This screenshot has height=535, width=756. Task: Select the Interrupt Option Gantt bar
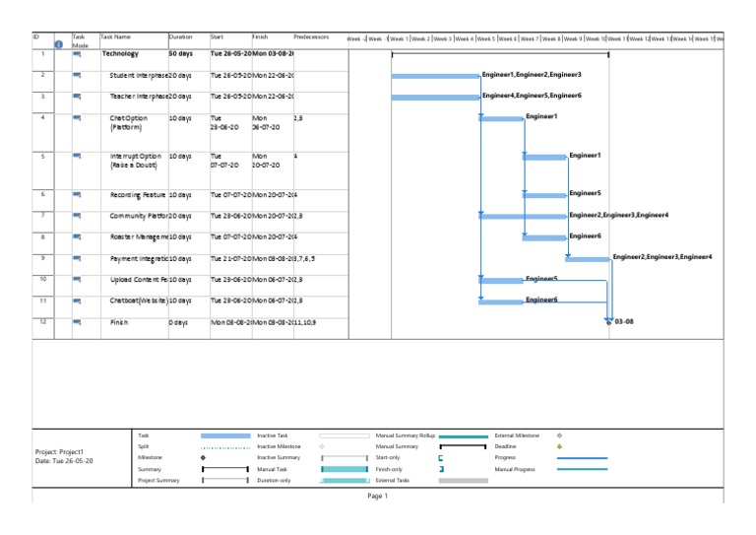[x=545, y=158]
